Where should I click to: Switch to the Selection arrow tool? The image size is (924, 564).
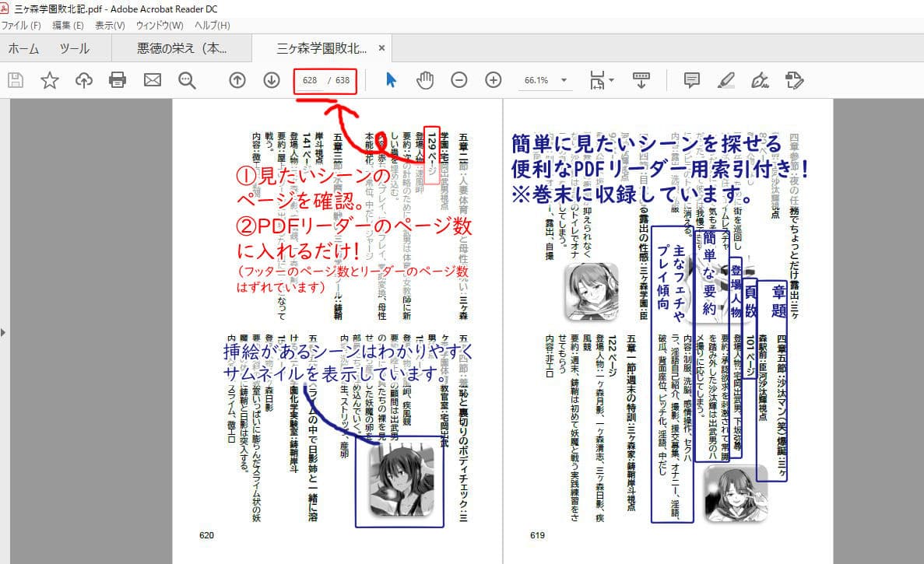[x=391, y=80]
